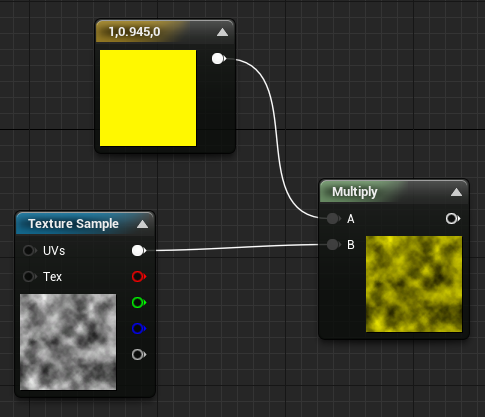Screen dimensions: 485x417
Task: Select the Texture Sample node title
Action: 73,224
